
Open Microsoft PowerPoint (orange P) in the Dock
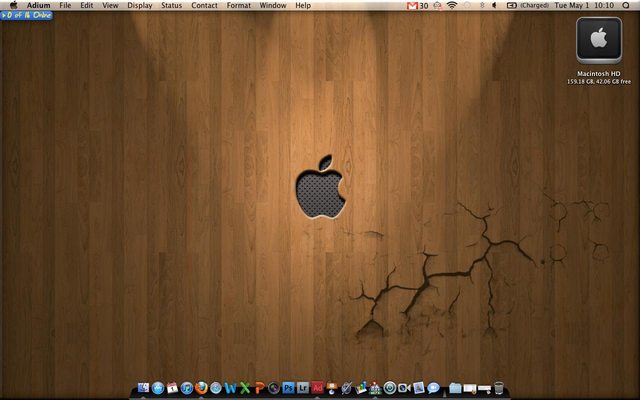click(260, 388)
